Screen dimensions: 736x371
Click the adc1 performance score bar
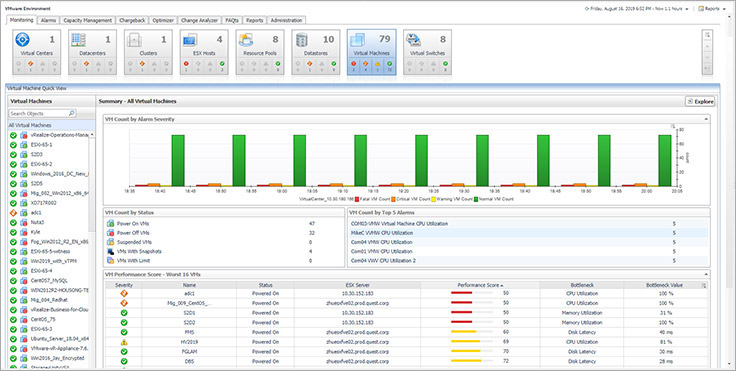[471, 294]
